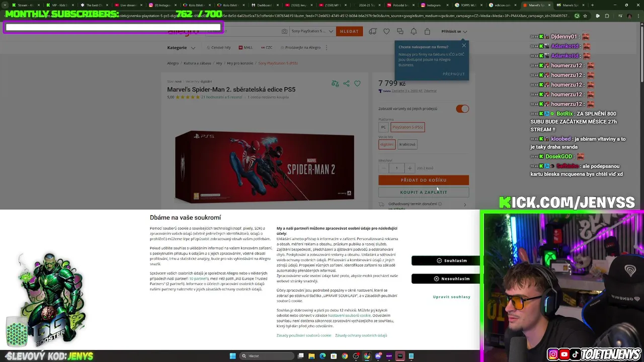
Task: Accept cookies with Souhlasím button
Action: [x=446, y=260]
